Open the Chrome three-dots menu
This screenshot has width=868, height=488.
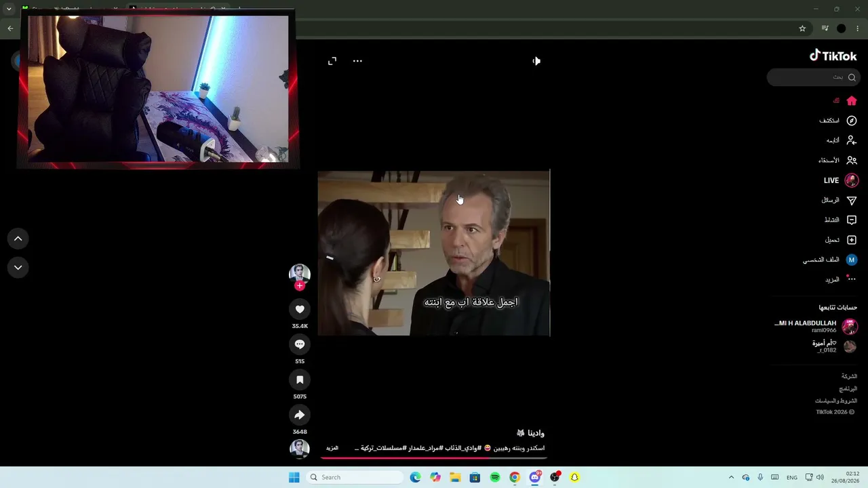tap(859, 28)
